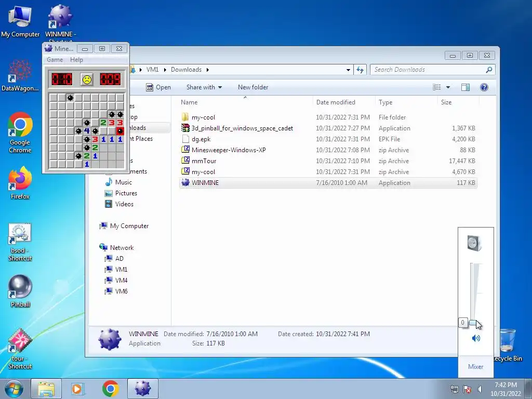Select the my-cool zip archive
The height and width of the screenshot is (399, 532).
[x=328, y=171]
